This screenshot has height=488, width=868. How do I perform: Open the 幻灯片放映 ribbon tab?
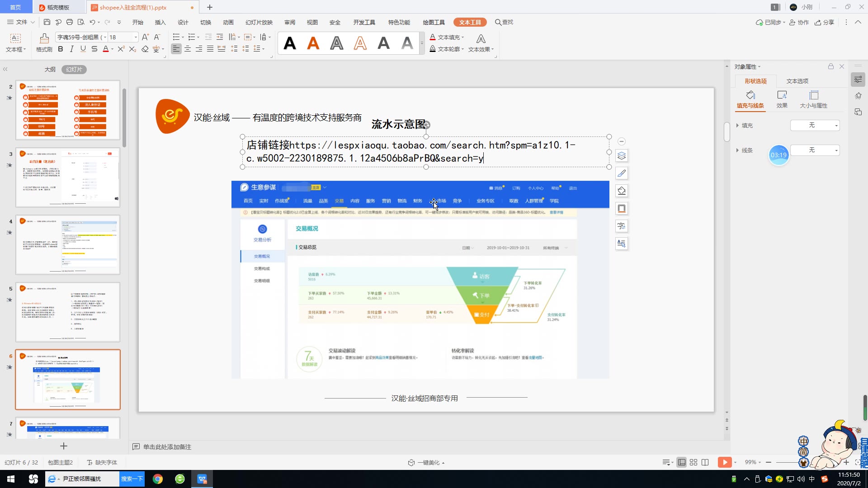[x=259, y=22]
